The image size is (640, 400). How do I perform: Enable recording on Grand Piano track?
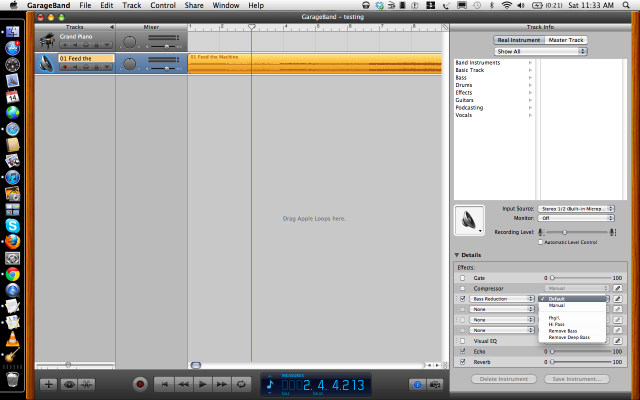pos(64,45)
